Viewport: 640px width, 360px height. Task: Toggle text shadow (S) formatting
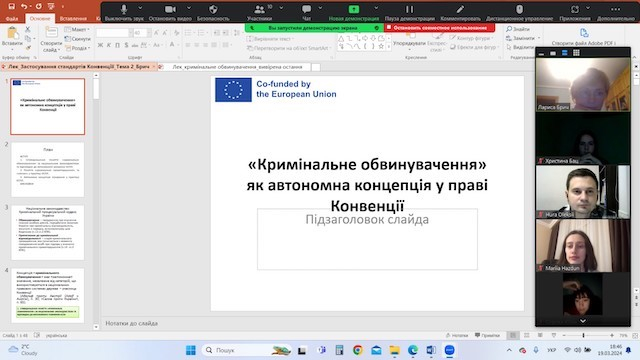click(x=126, y=45)
